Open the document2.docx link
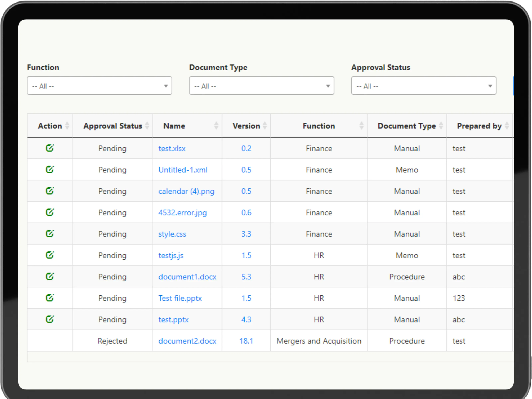Screen dimensions: 532x399 click(187, 341)
